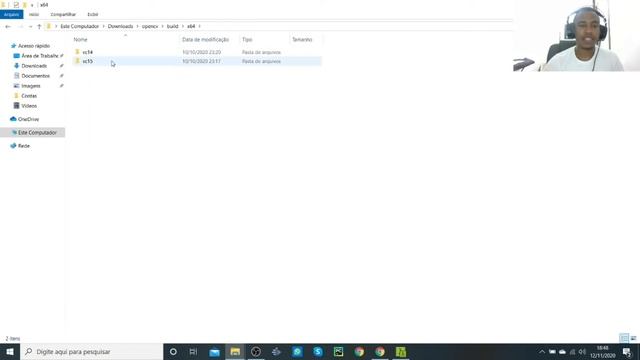
Task: Expand chevron after build in breadcrumb
Action: (x=183, y=26)
